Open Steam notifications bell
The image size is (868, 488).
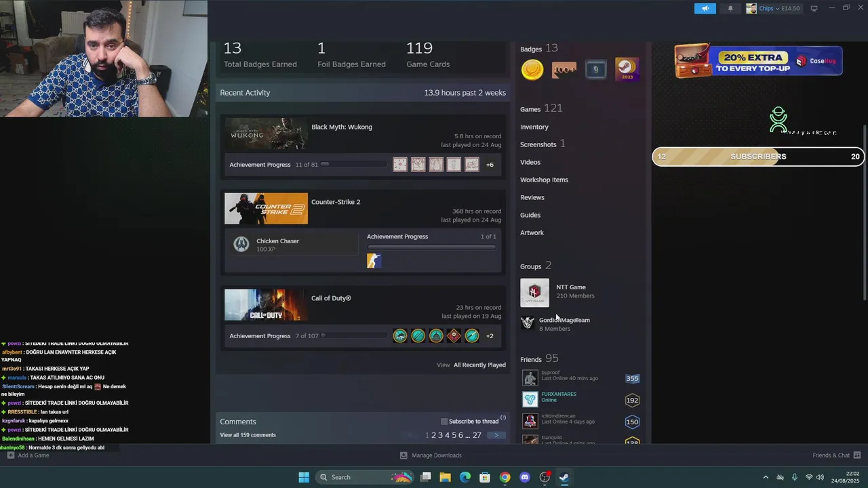[x=730, y=9]
